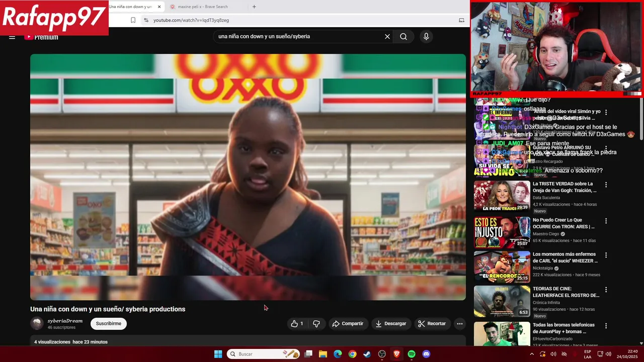Clip the video using Recortar

coord(432,324)
